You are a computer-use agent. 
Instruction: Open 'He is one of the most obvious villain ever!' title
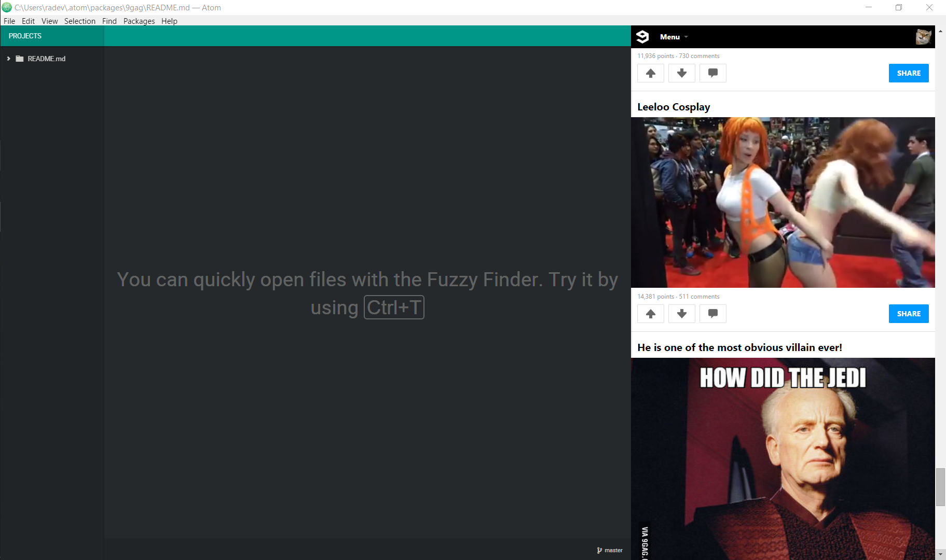(739, 347)
